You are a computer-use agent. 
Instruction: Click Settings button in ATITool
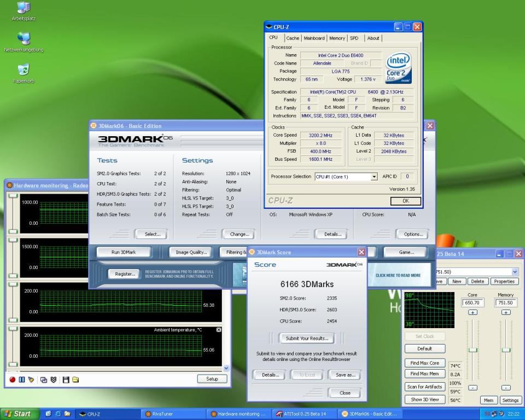pyautogui.click(x=510, y=400)
